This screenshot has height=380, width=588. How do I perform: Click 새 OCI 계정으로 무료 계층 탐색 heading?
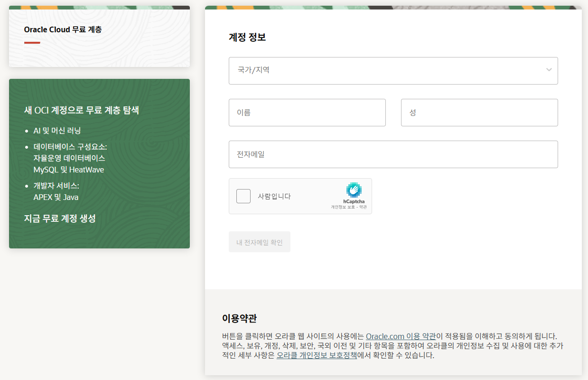tap(81, 110)
